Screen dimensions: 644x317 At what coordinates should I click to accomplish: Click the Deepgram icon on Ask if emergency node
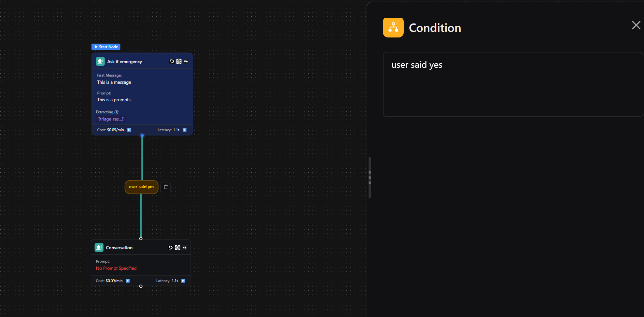tap(172, 61)
